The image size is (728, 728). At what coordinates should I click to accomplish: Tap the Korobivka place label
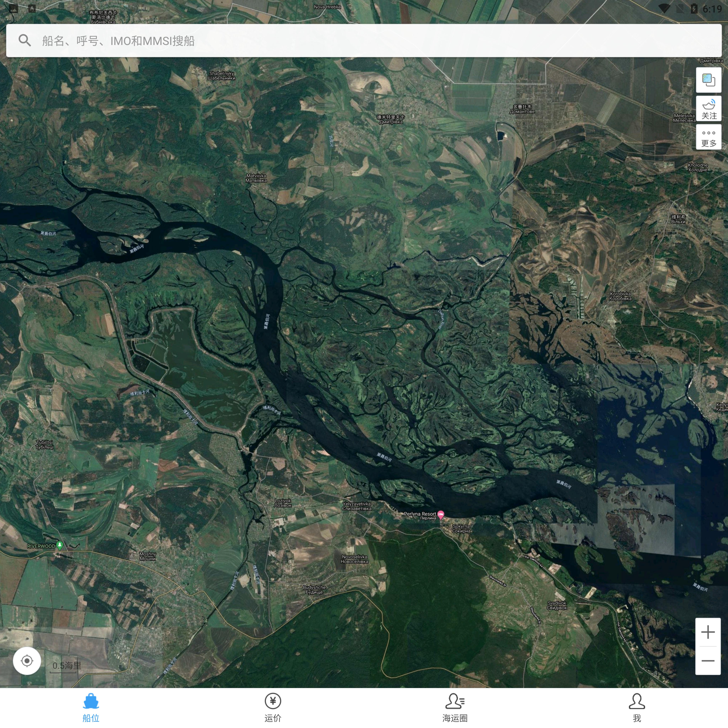pos(620,296)
